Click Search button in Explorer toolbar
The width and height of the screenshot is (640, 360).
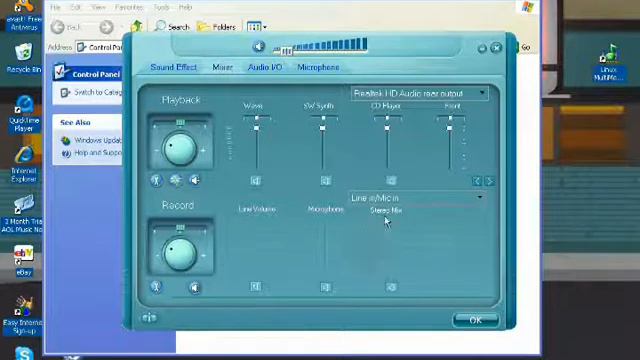(x=172, y=27)
